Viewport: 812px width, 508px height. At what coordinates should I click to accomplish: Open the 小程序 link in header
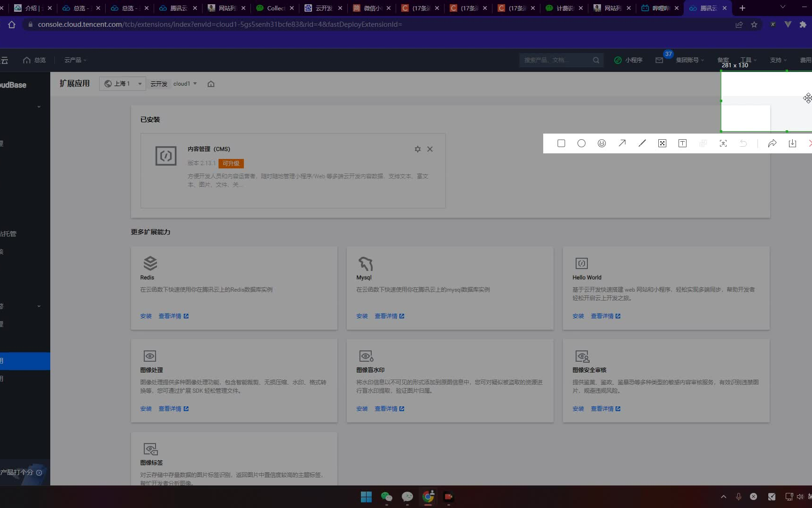(628, 60)
